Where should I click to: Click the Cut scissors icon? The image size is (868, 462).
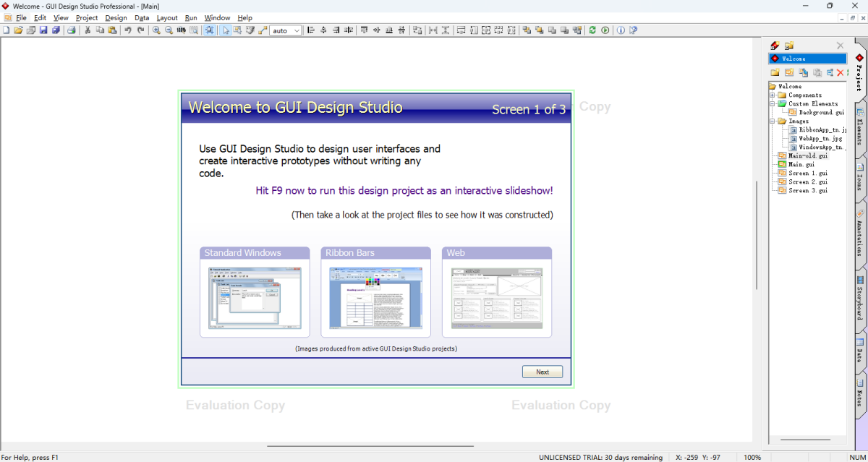tap(88, 30)
